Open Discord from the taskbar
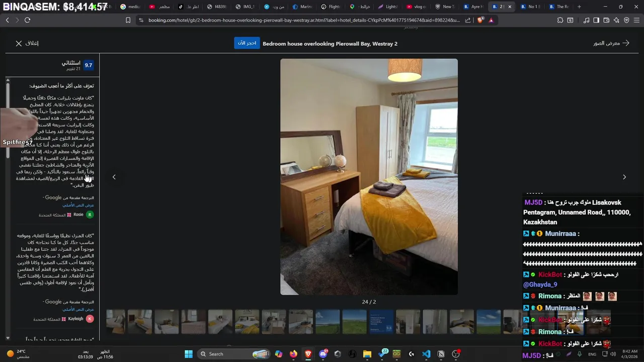This screenshot has width=644, height=362. (x=323, y=354)
